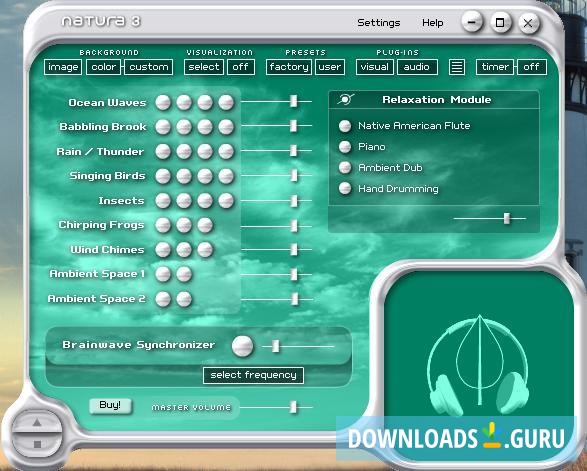Click the Buy! button
This screenshot has height=471, width=587.
[110, 405]
